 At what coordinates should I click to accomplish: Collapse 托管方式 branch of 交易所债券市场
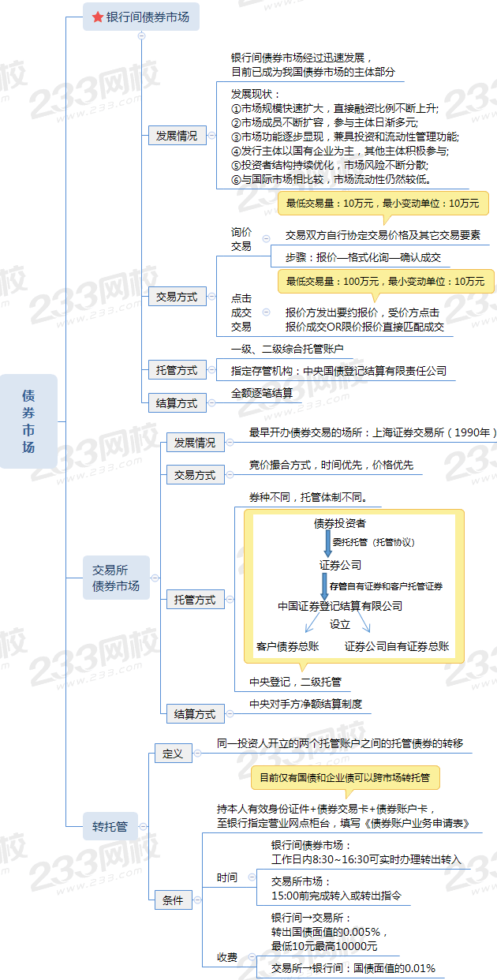230,600
